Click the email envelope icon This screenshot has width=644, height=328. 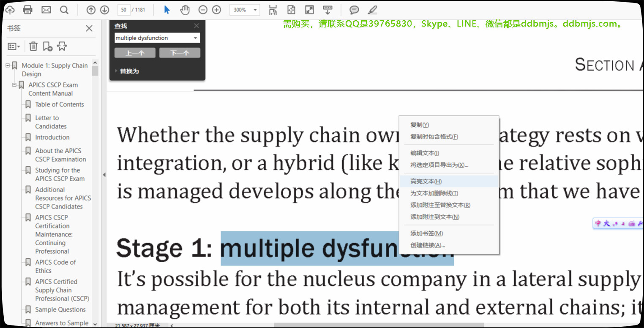click(46, 10)
